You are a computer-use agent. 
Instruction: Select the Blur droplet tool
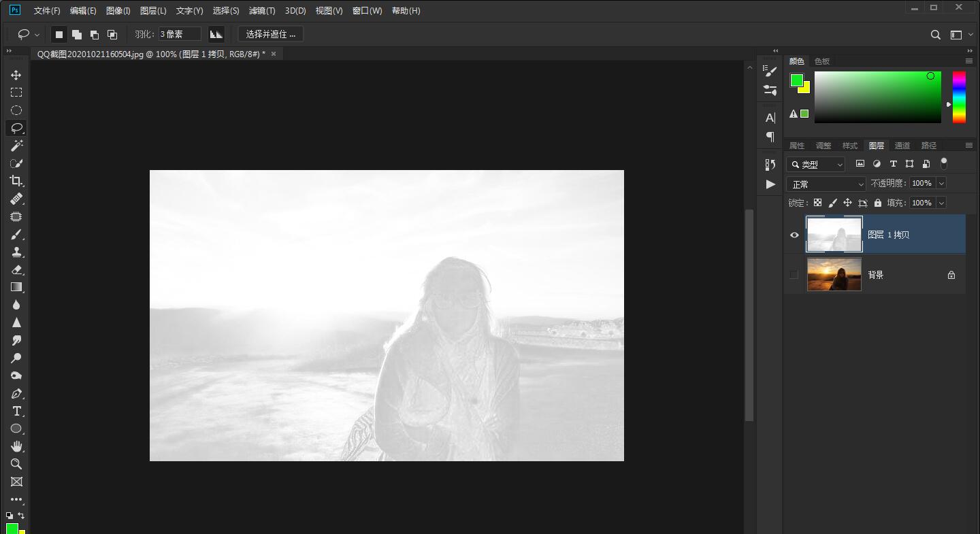click(x=16, y=305)
